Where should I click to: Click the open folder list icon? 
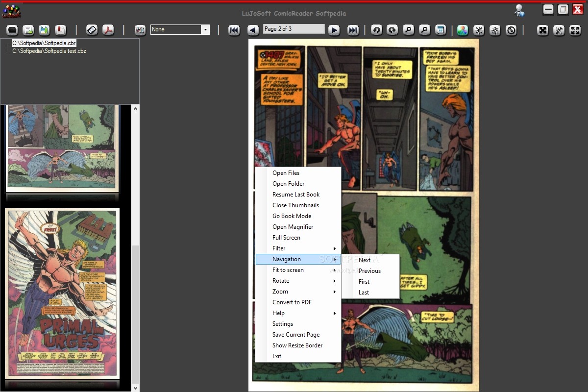[x=28, y=30]
